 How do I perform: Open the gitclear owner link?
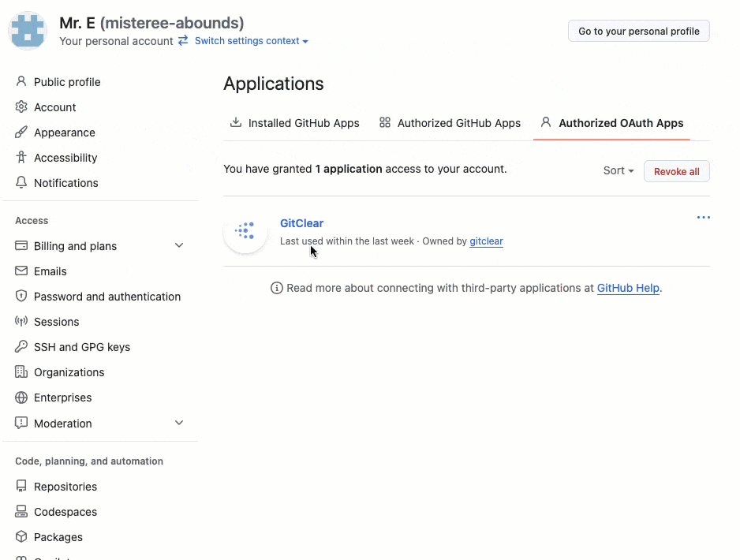tap(486, 241)
